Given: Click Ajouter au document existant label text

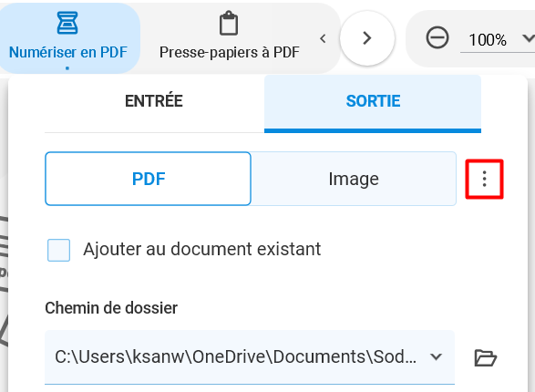Looking at the screenshot, I should pos(202,249).
